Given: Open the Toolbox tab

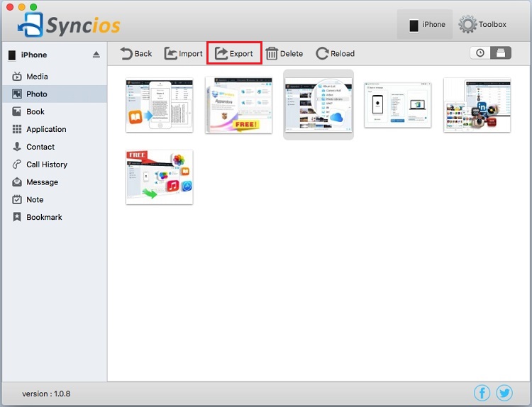Looking at the screenshot, I should (483, 24).
